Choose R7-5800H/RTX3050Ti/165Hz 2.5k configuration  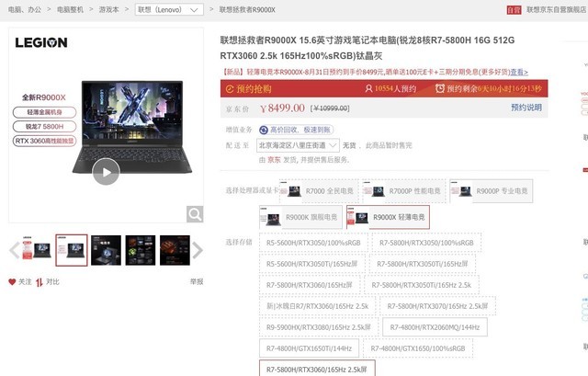click(x=422, y=285)
